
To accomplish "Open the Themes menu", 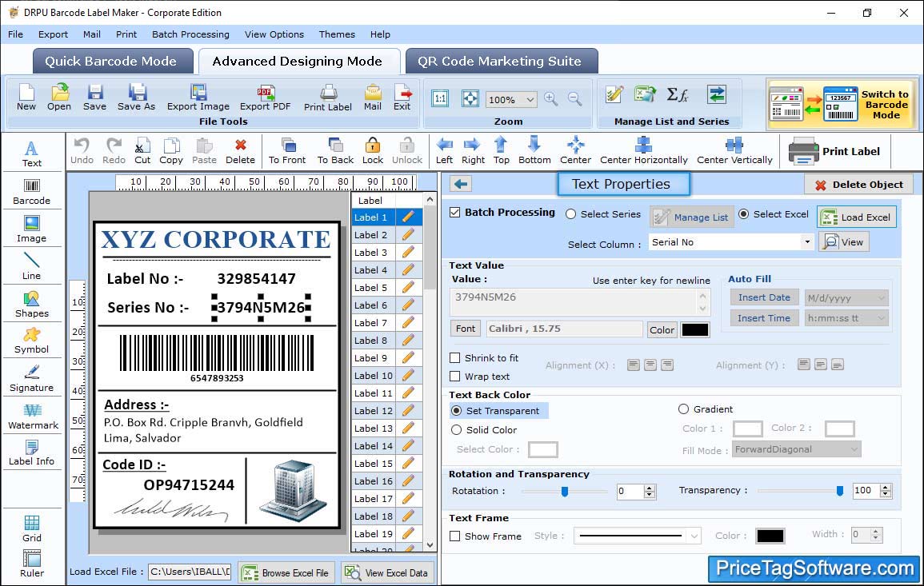I will pos(337,34).
